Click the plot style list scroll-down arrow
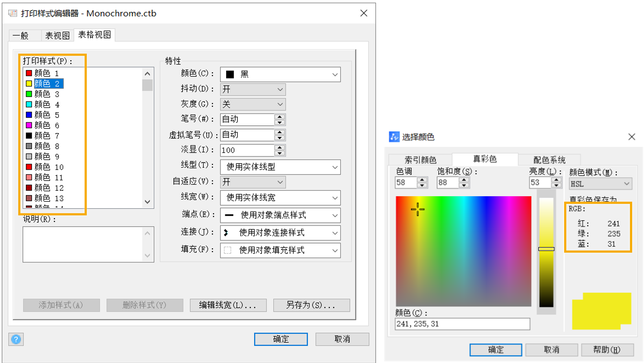 point(148,202)
